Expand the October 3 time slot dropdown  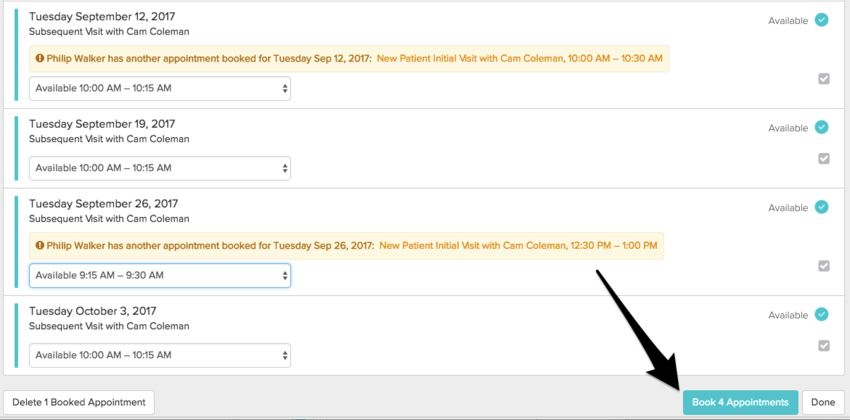160,355
